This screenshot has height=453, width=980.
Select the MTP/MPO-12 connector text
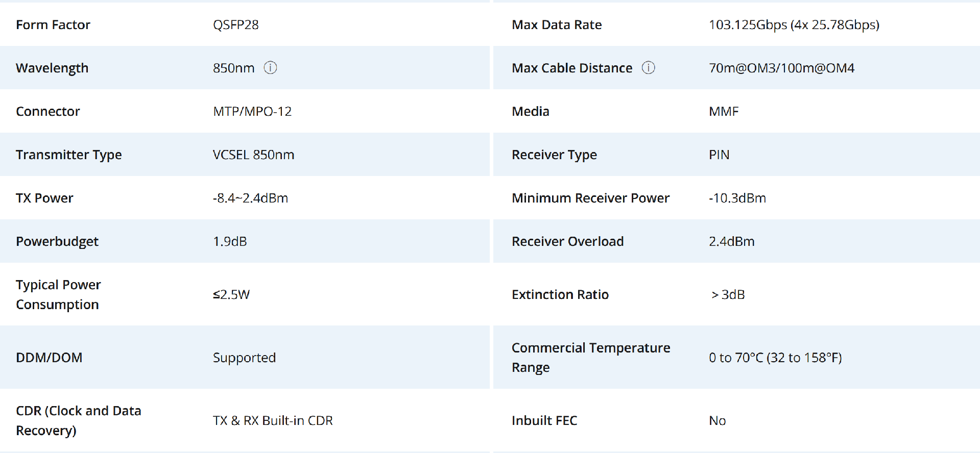click(252, 111)
